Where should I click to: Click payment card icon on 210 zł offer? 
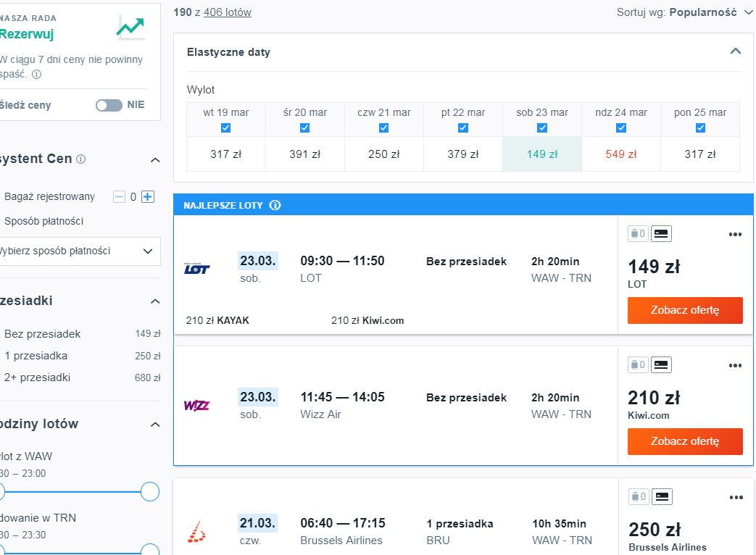[x=661, y=364]
